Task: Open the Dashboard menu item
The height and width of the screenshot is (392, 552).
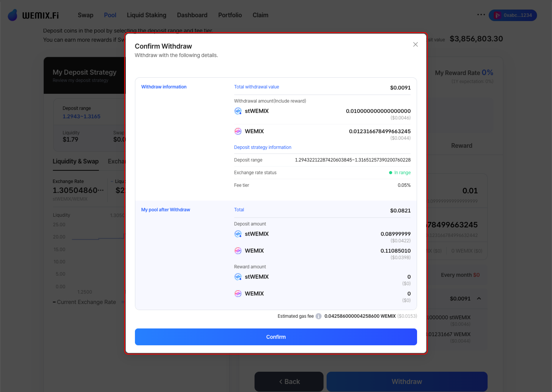Action: pos(192,15)
